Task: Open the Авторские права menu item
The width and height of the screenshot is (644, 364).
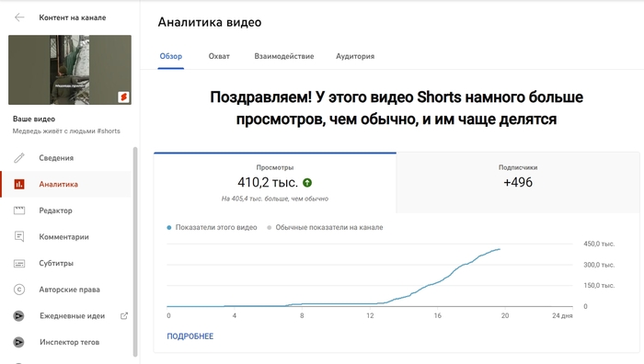Action: click(65, 290)
